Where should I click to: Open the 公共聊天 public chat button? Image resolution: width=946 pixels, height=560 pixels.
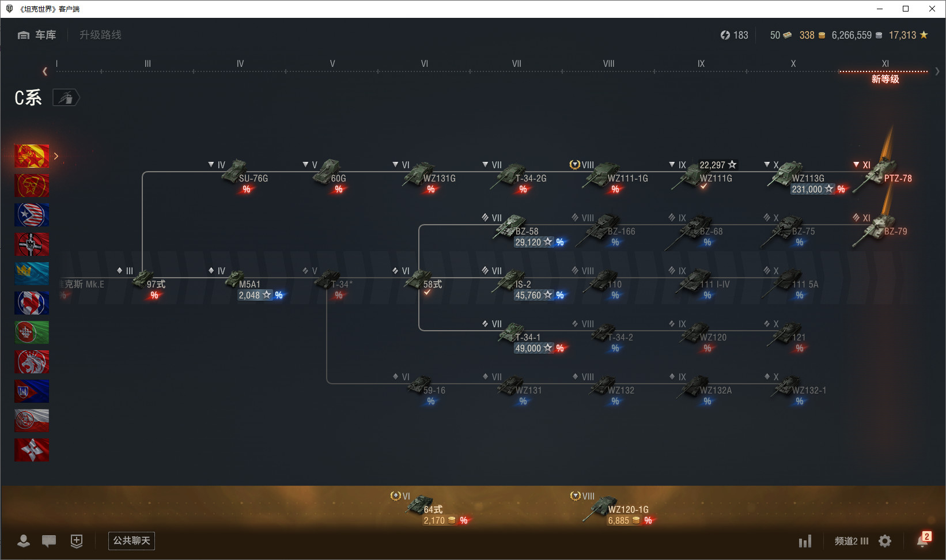click(131, 540)
